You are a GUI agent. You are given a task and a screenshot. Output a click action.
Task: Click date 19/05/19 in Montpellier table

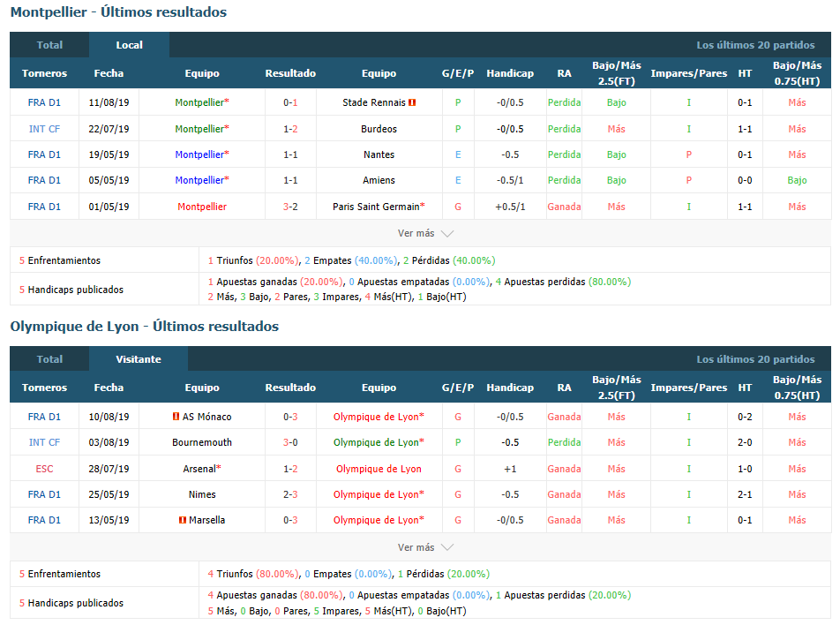[x=109, y=154]
